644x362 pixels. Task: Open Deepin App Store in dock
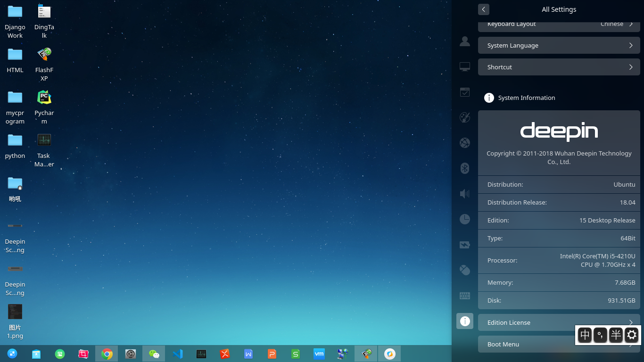click(x=36, y=354)
